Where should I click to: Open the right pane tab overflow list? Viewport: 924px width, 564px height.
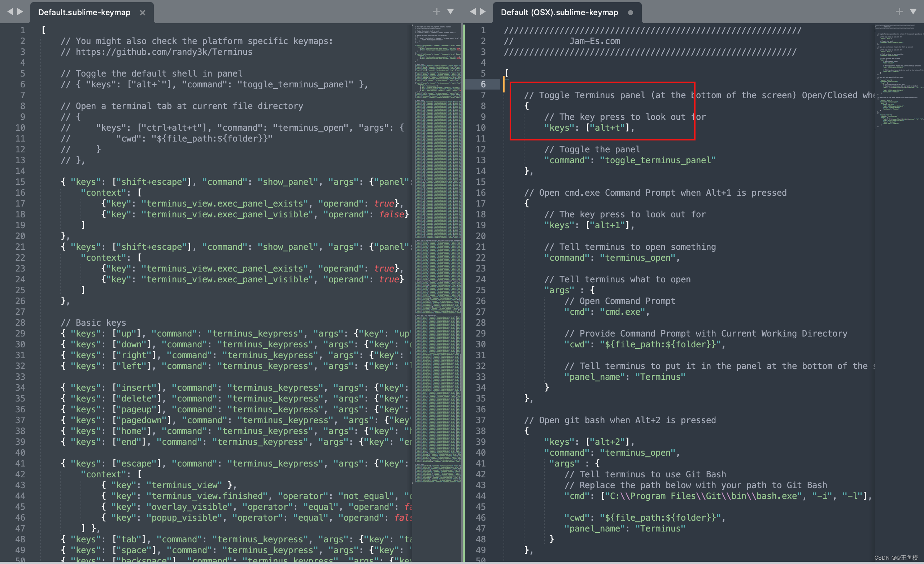click(913, 11)
